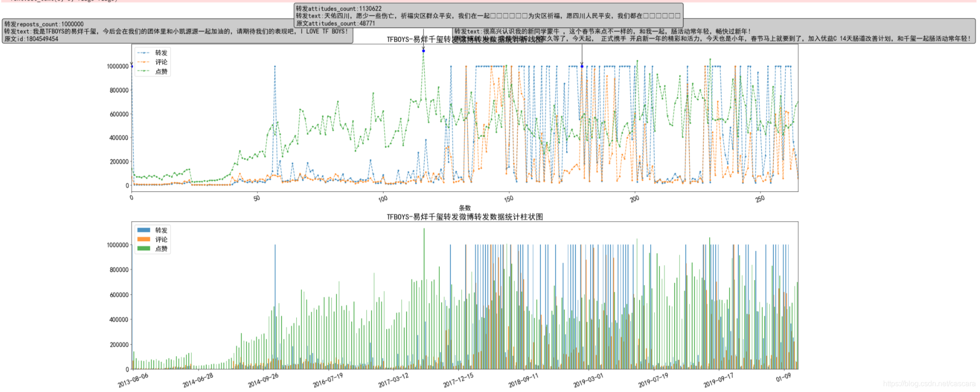
Task: Click the date tick 01-09
Action: (x=783, y=377)
